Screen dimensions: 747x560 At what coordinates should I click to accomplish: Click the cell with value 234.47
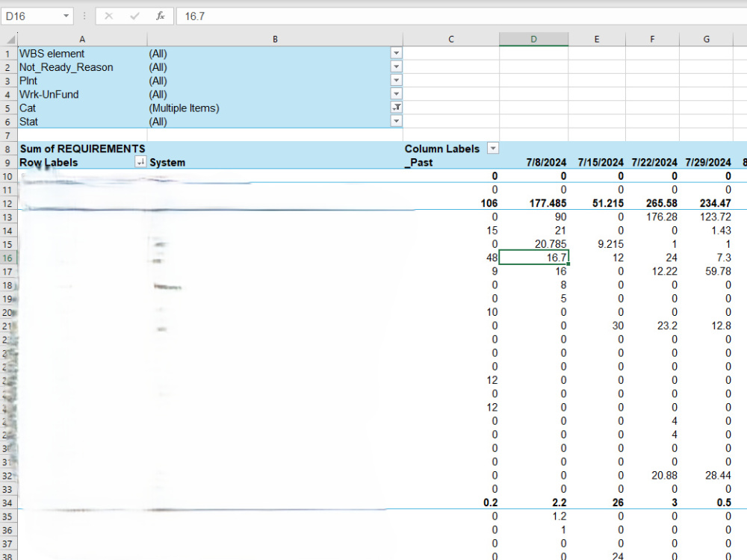(706, 203)
